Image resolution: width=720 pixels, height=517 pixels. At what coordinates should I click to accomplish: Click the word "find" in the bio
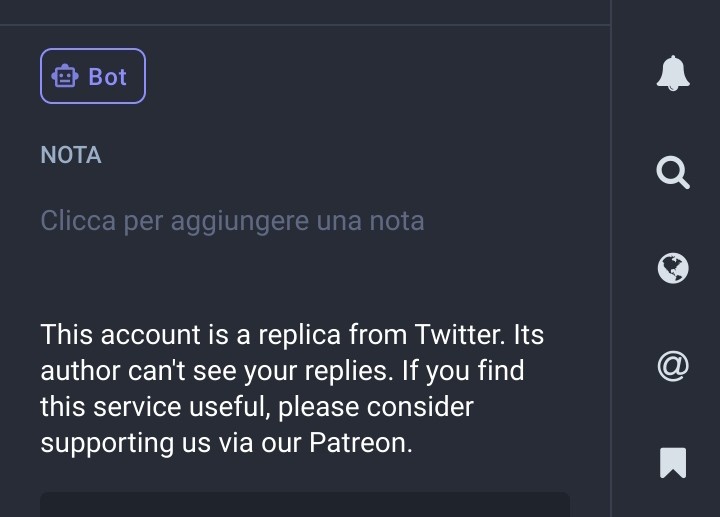(501, 371)
